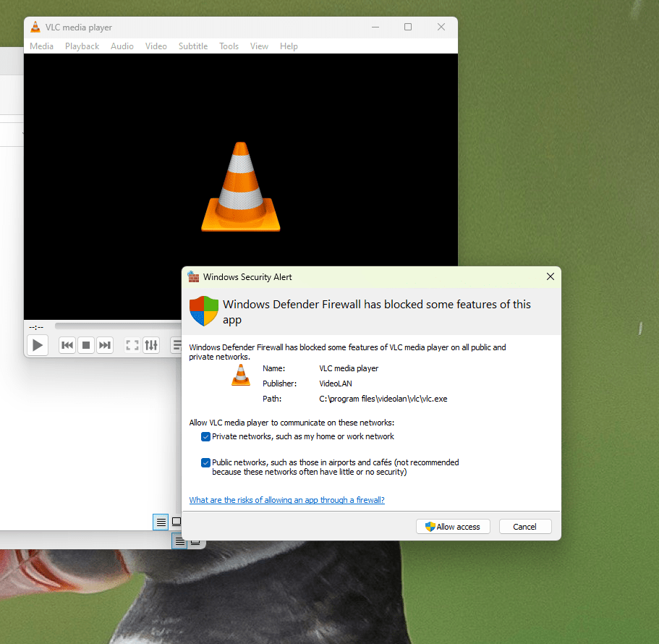Cancel the Windows Security Alert

[525, 527]
